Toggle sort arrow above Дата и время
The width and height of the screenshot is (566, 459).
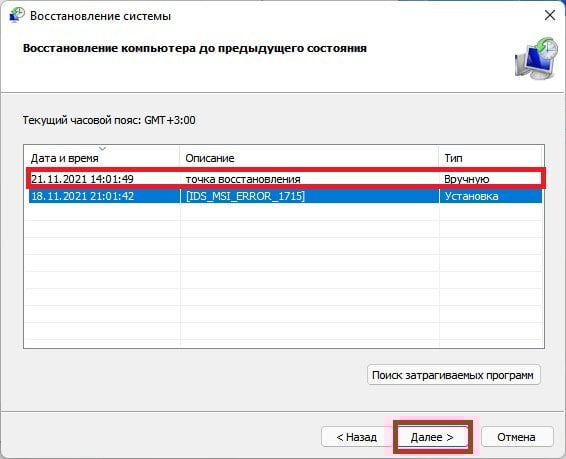click(103, 148)
